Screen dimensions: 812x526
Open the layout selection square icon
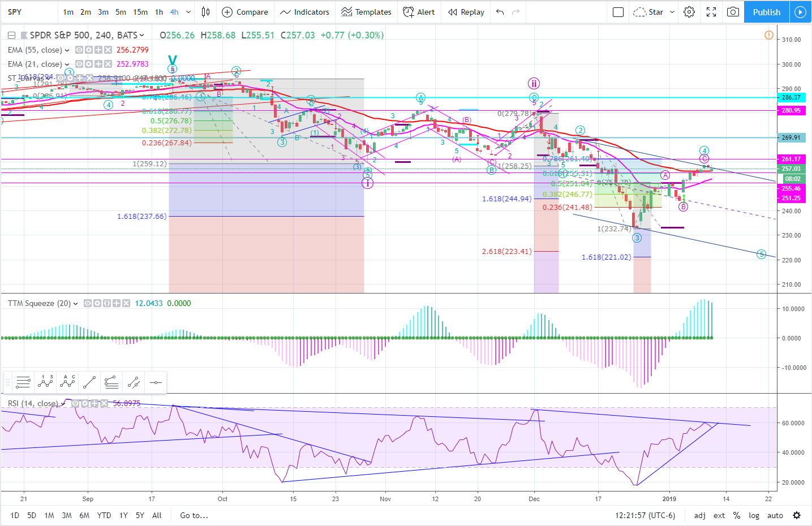click(618, 12)
